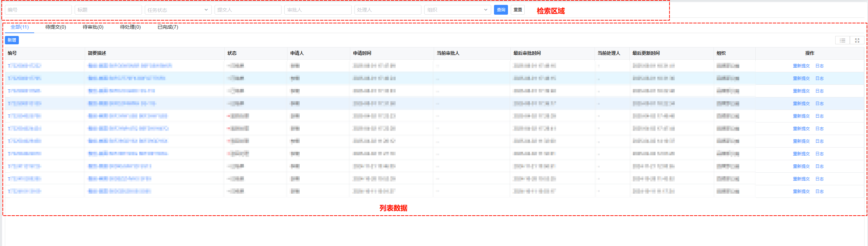Viewport: 868px width, 246px height.
Task: Click into the 标题 input field
Action: (108, 10)
